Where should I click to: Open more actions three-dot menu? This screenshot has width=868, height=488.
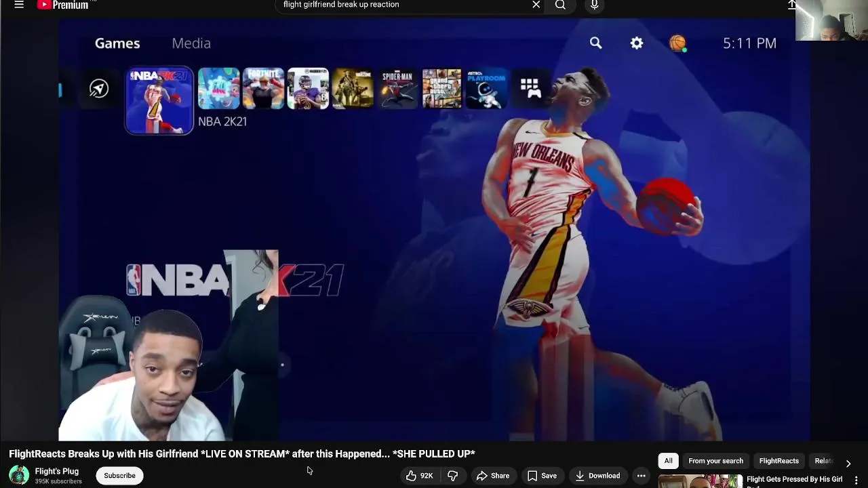click(641, 476)
